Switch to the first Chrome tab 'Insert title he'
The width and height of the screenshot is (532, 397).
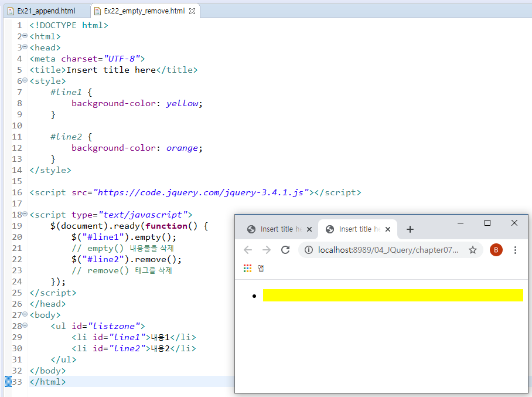[x=278, y=229]
